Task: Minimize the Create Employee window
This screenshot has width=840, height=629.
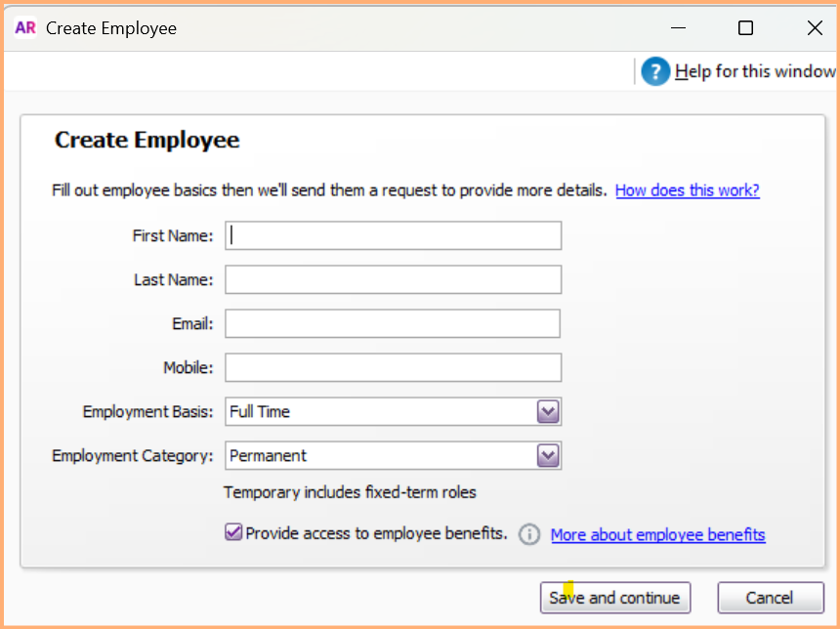Action: click(x=676, y=28)
